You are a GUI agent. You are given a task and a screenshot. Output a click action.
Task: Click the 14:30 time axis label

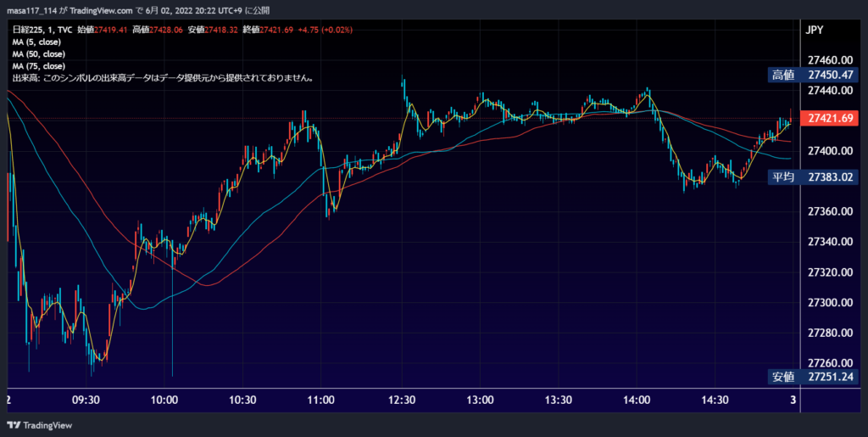pos(715,400)
